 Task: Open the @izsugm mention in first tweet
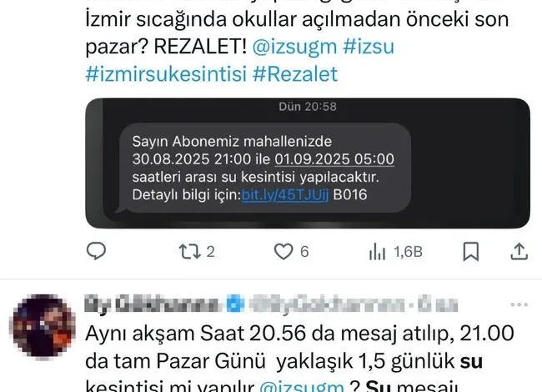pos(294,47)
